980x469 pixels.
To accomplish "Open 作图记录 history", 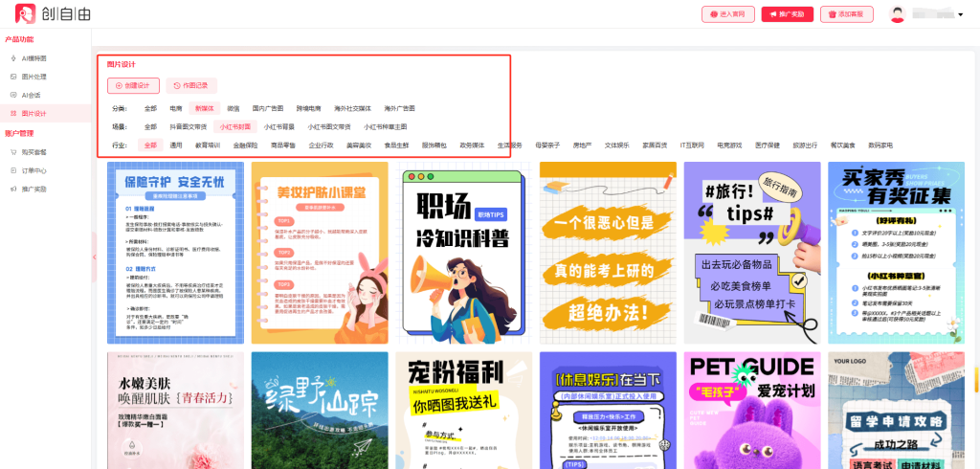I will point(191,85).
